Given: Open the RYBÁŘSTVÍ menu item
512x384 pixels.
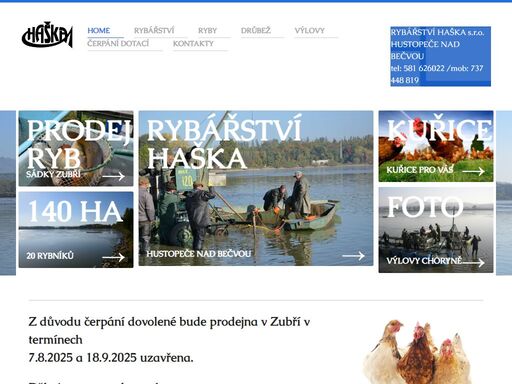Looking at the screenshot, I should tap(154, 30).
